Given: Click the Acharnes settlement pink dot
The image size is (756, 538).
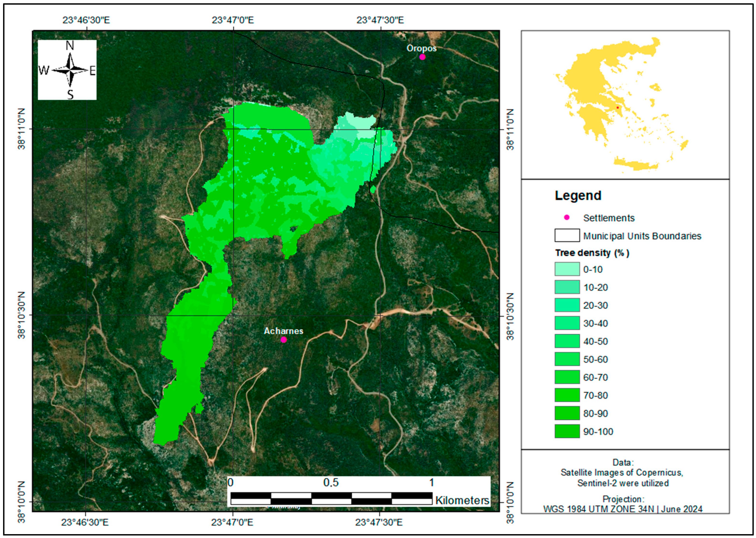Looking at the screenshot, I should [x=283, y=340].
